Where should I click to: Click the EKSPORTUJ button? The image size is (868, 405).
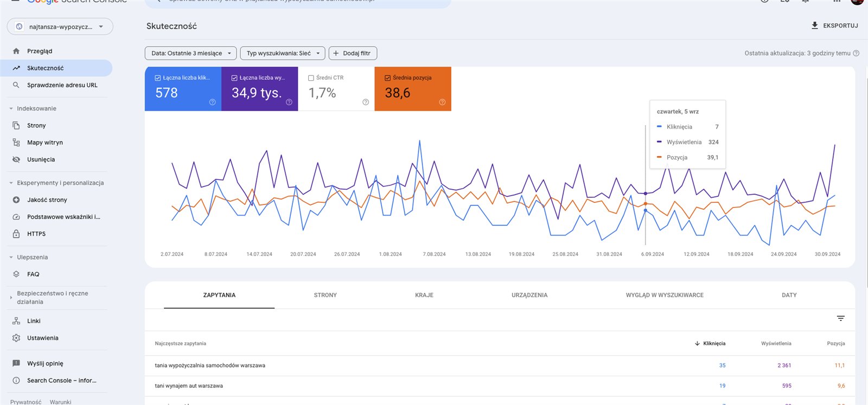click(x=834, y=25)
